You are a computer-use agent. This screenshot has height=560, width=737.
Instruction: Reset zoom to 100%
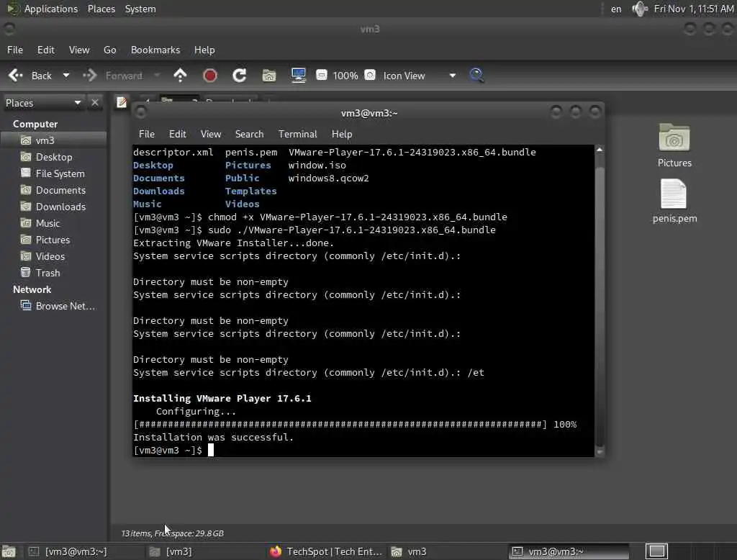pos(345,76)
